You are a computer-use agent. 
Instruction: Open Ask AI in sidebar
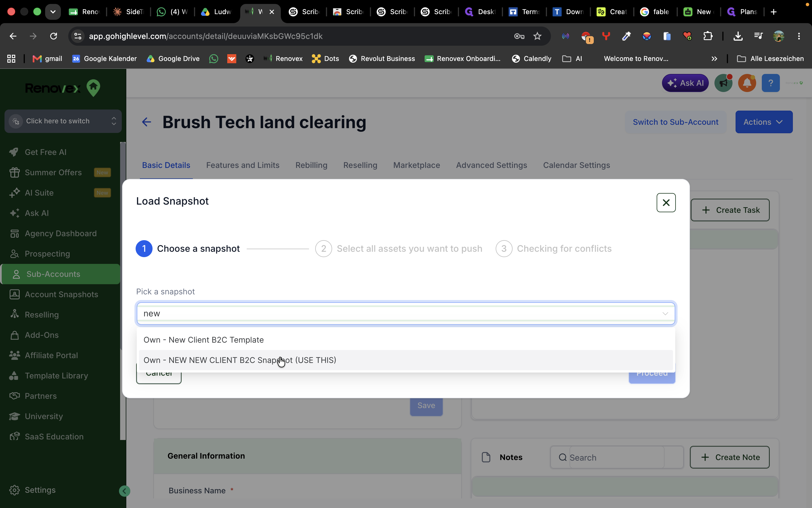tap(37, 213)
